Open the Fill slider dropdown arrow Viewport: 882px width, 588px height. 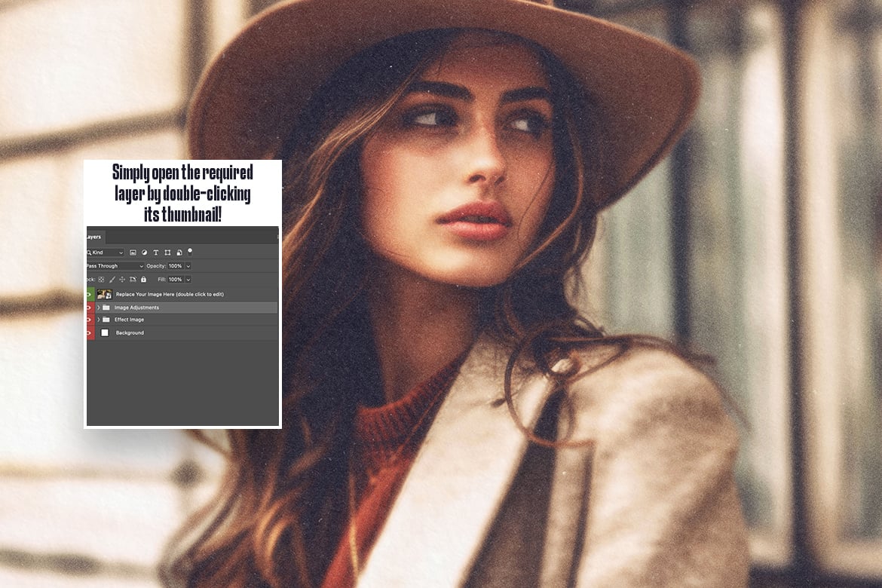click(188, 280)
